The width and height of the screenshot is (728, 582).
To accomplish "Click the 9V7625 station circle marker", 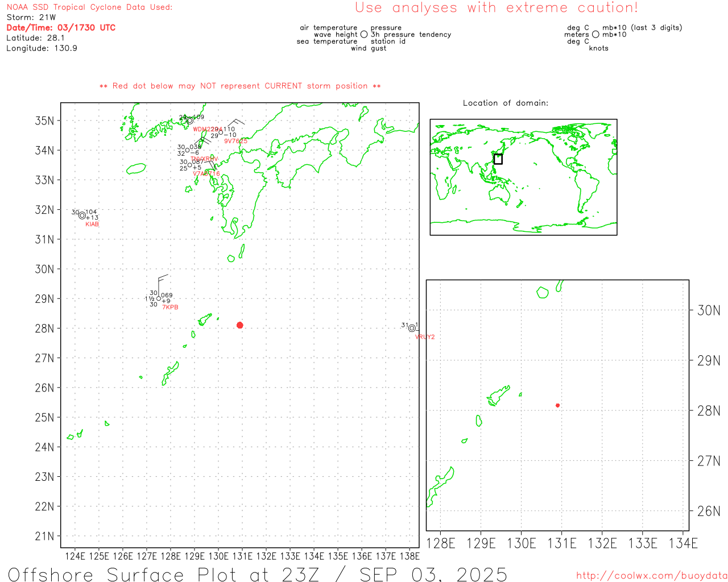I will (221, 132).
